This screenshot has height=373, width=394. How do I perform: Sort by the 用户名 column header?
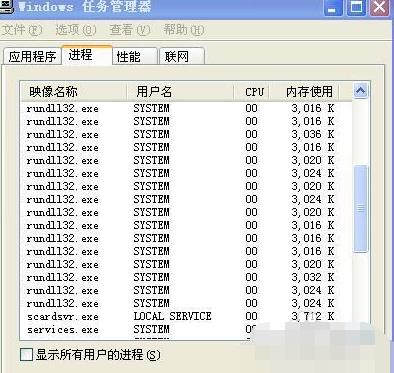coord(180,91)
